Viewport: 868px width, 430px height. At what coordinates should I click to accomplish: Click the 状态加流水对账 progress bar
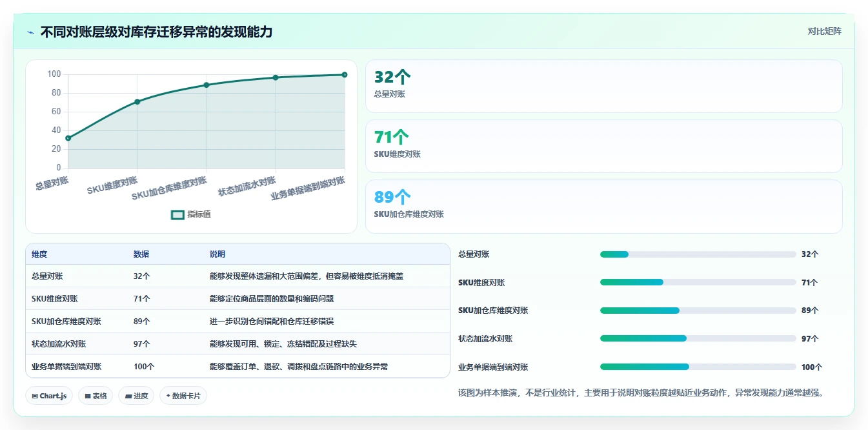click(698, 338)
